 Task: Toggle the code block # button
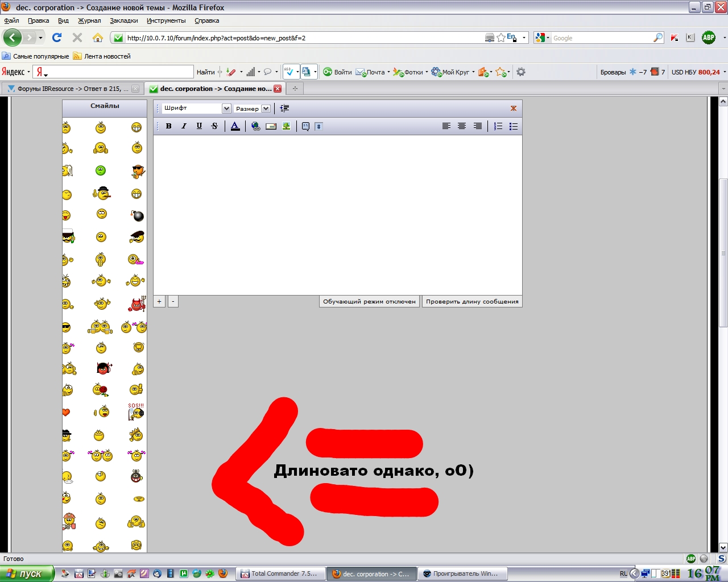click(318, 126)
